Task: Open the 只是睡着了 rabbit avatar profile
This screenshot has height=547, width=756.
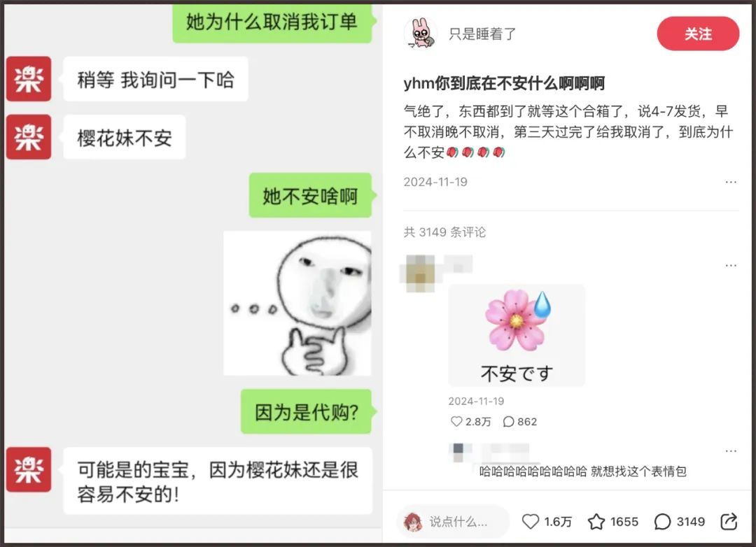Action: tap(421, 34)
